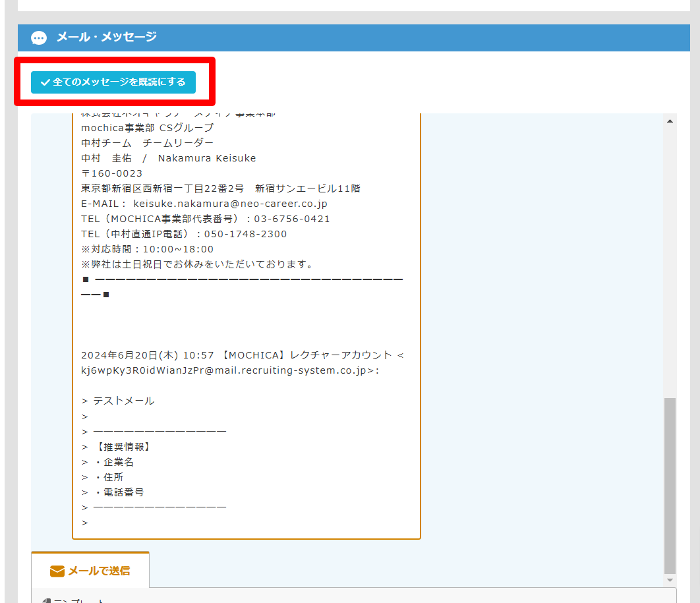Mark all messages as read (全てのメッセージを既読にする)

pos(113,82)
